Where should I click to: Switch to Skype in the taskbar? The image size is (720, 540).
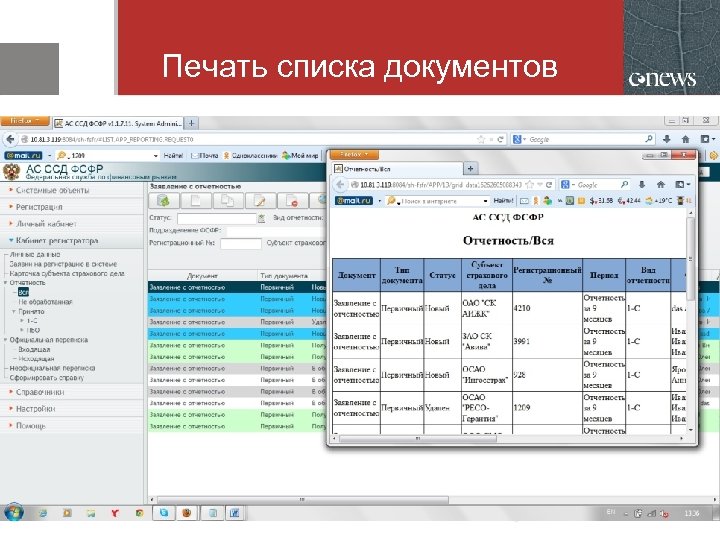click(163, 513)
